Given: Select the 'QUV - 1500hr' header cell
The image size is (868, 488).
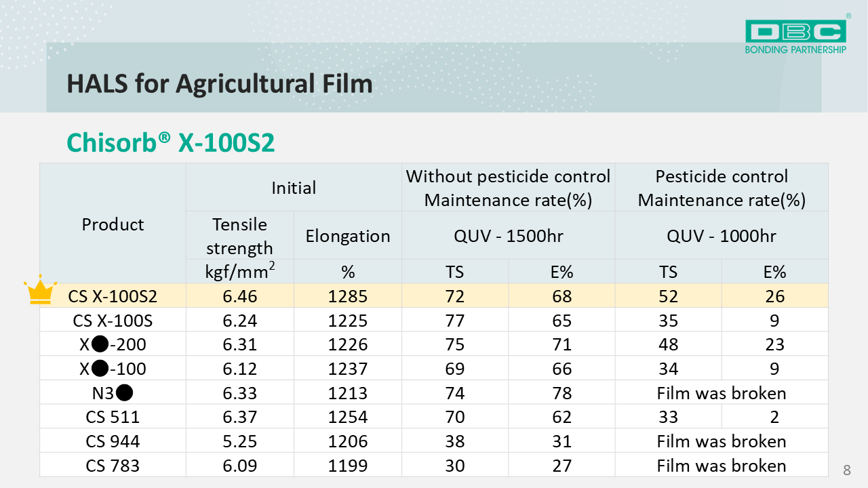Looking at the screenshot, I should click(x=508, y=236).
